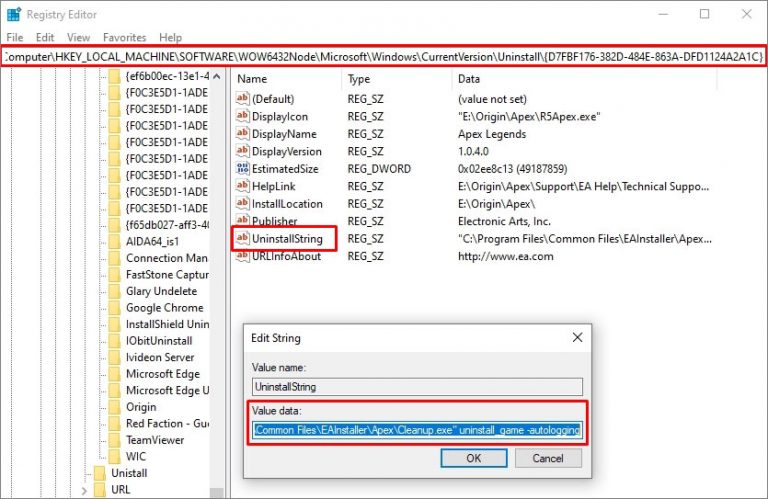Select the UninstallString value entry
This screenshot has height=499, width=768.
[x=284, y=239]
